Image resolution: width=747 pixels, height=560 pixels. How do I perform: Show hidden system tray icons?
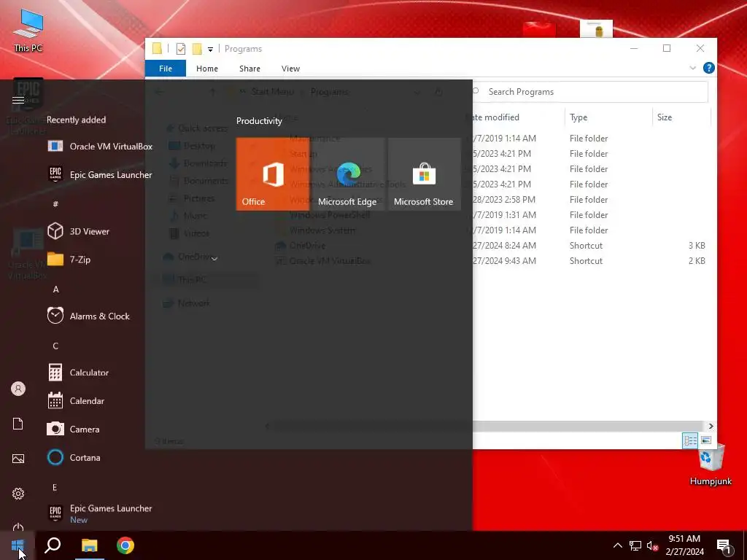(617, 545)
